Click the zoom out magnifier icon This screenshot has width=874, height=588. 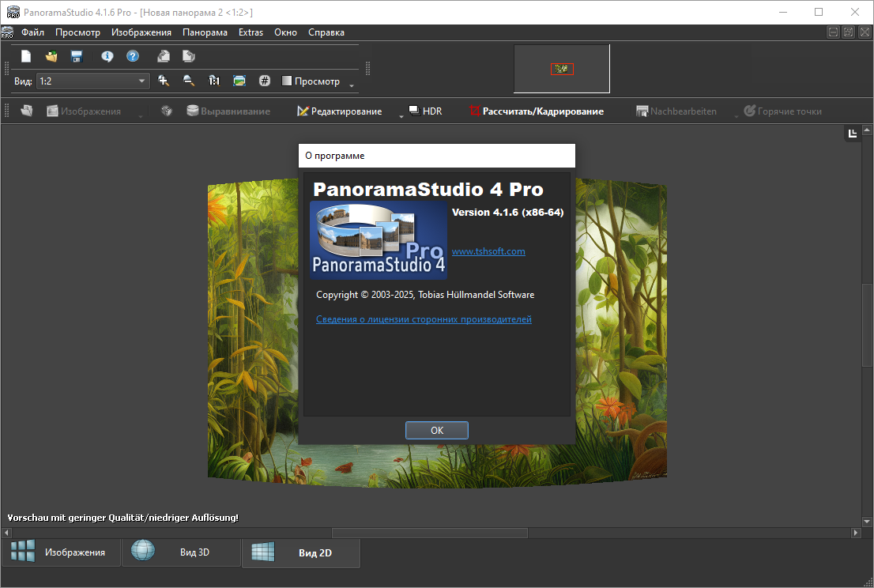189,81
